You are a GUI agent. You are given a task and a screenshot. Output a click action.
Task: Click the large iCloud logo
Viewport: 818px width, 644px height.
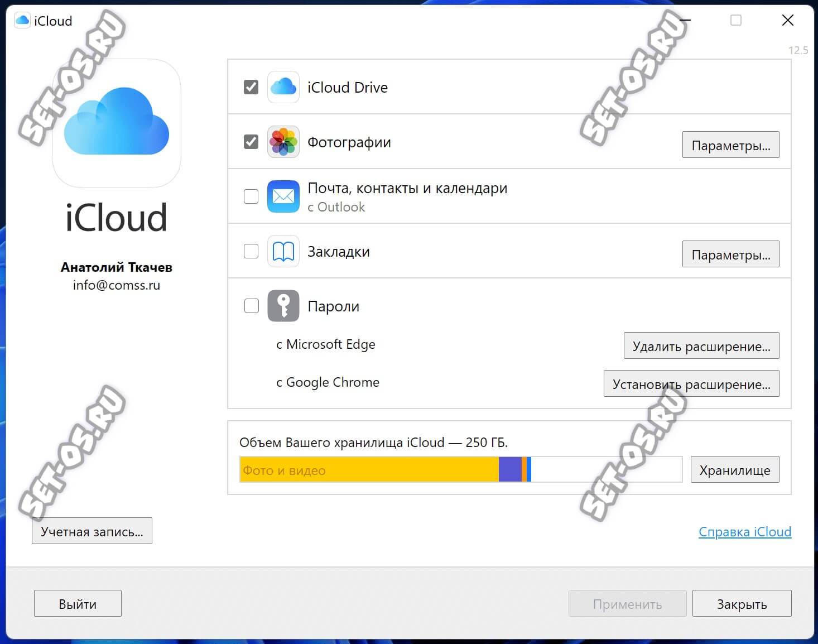click(117, 123)
